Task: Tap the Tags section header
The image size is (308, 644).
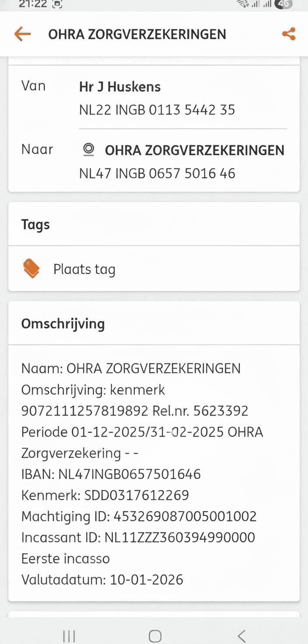Action: pyautogui.click(x=35, y=224)
